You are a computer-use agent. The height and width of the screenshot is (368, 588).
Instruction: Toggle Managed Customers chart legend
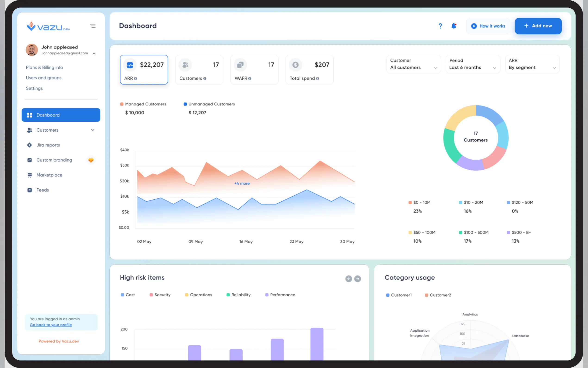[x=143, y=104]
